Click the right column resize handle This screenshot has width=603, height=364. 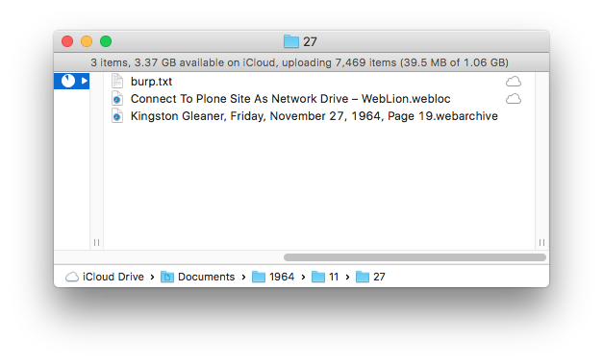coord(541,242)
